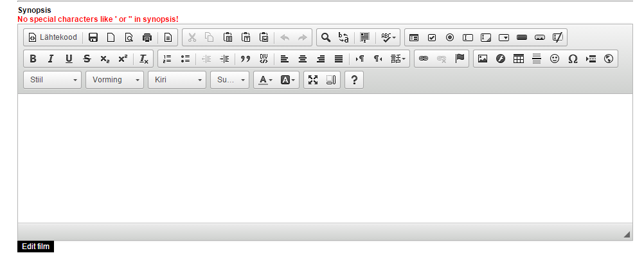Screen dimensions: 644x262
Task: Insert a form button element
Action: pyautogui.click(x=522, y=37)
